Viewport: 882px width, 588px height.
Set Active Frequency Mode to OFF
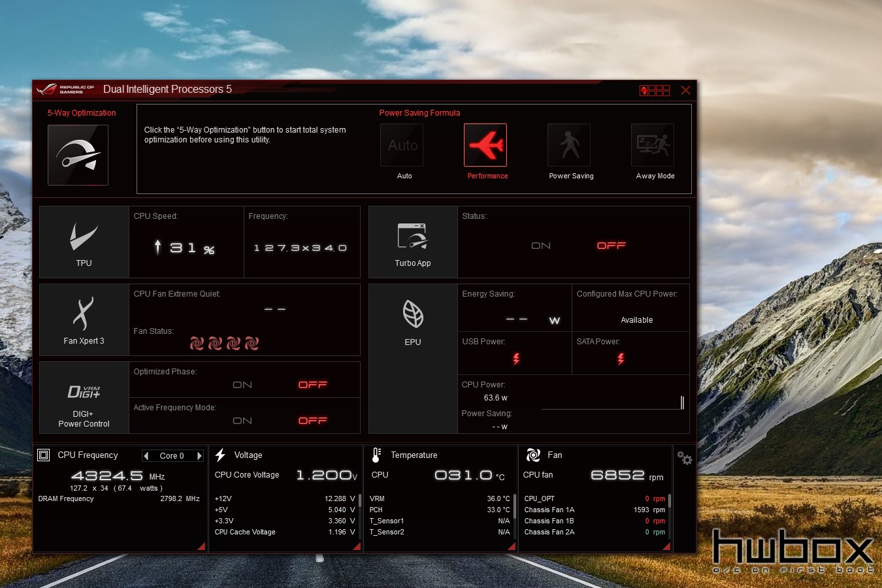[313, 421]
